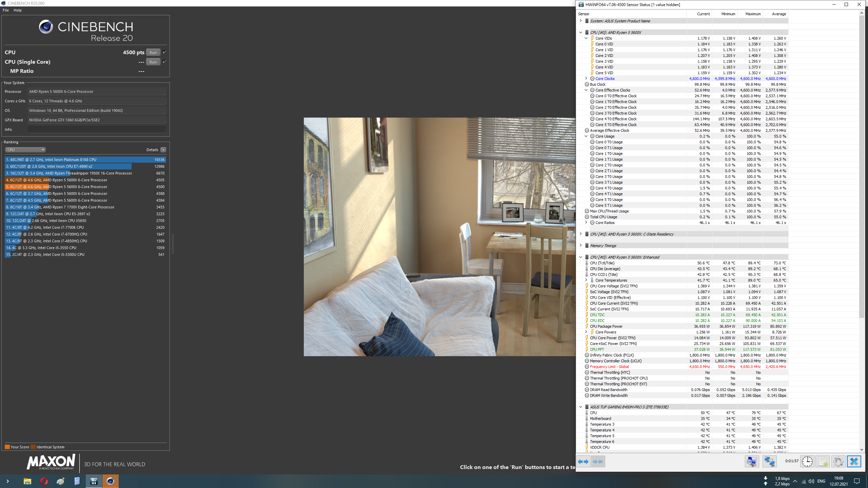Open HWiNFO system summary monitor icon
This screenshot has height=488, width=868.
pos(752,462)
